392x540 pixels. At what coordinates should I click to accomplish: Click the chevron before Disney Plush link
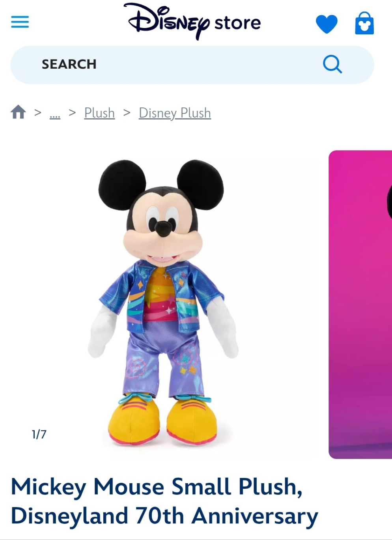click(x=127, y=112)
